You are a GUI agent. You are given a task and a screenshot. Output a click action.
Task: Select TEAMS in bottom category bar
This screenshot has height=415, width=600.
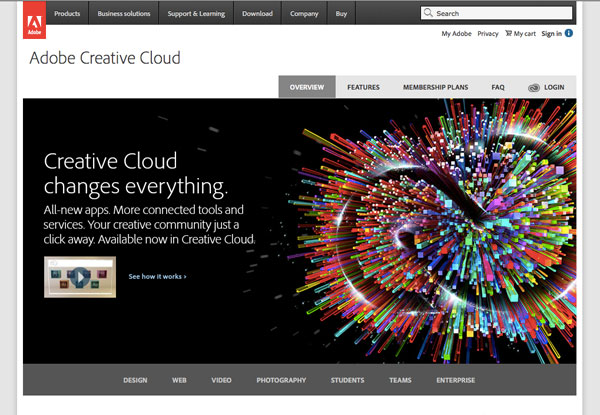400,380
